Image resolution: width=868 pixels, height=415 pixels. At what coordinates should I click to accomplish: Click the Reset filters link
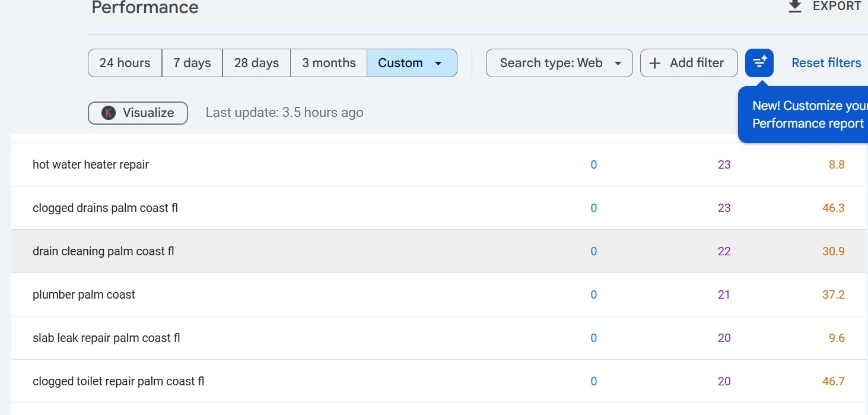[826, 63]
